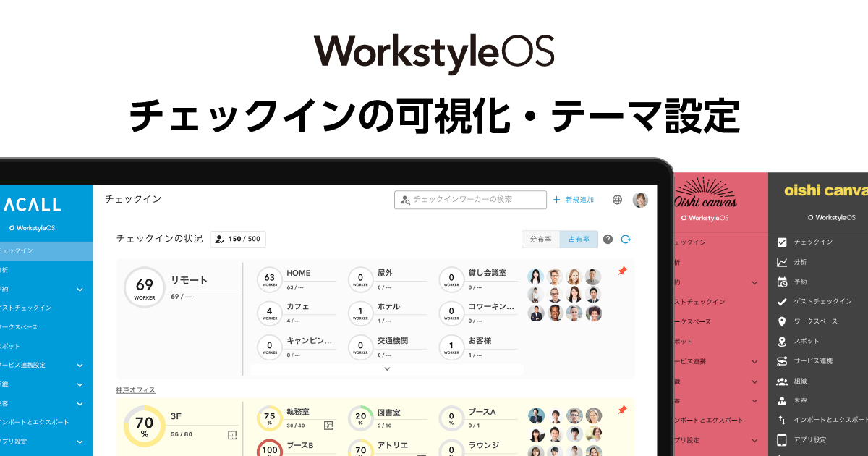
Task: Click the ACALL logo in blue sidebar
Action: (x=32, y=206)
